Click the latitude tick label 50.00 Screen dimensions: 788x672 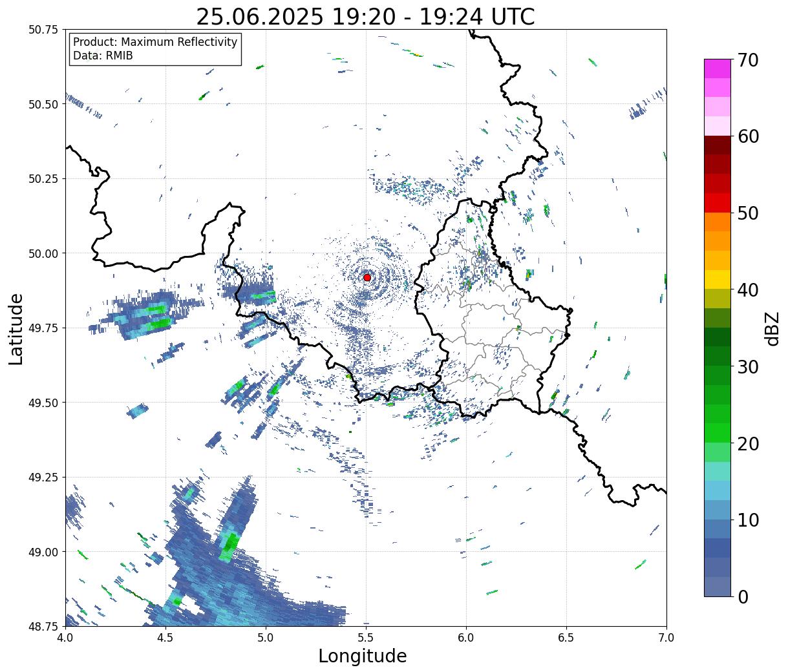(43, 253)
